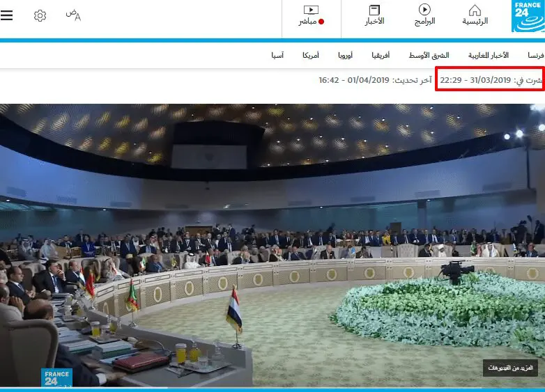This screenshot has width=545, height=392.
Task: Open the settings gear icon
Action: tap(40, 15)
